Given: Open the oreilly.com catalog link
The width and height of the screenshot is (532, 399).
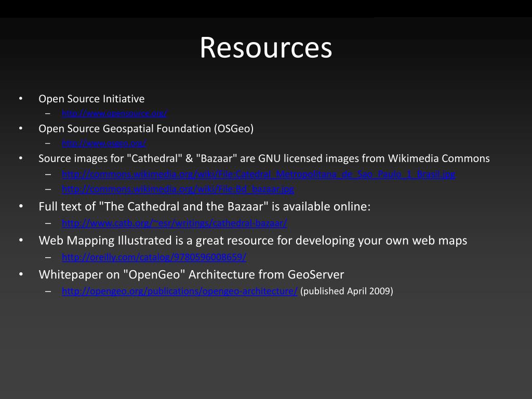Looking at the screenshot, I should (x=154, y=257).
